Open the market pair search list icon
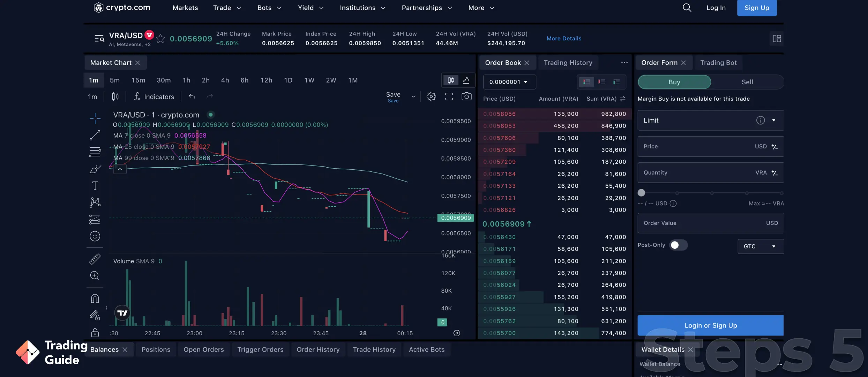The width and height of the screenshot is (868, 377). click(x=99, y=38)
